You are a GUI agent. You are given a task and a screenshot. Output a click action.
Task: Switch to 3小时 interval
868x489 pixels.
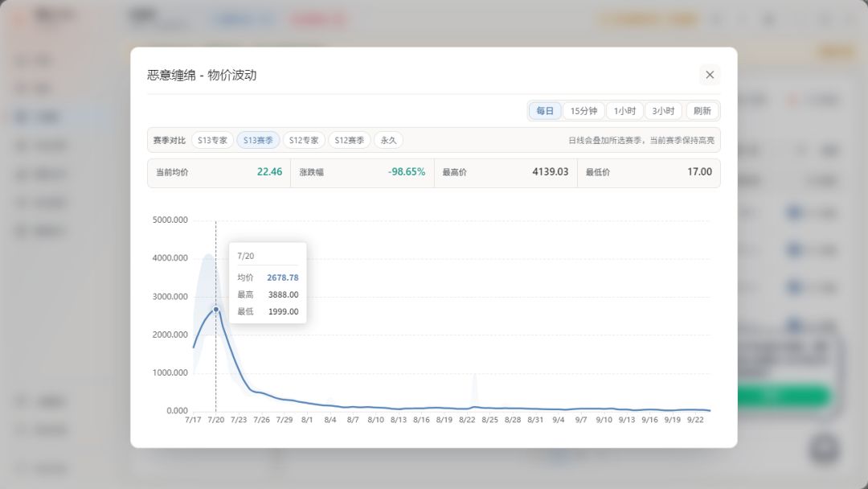pyautogui.click(x=663, y=111)
